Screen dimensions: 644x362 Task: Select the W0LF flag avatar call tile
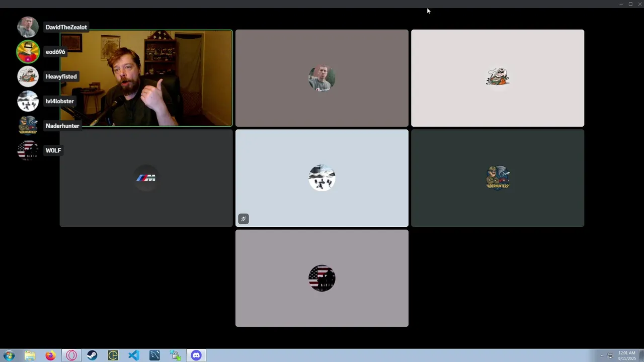point(322,278)
